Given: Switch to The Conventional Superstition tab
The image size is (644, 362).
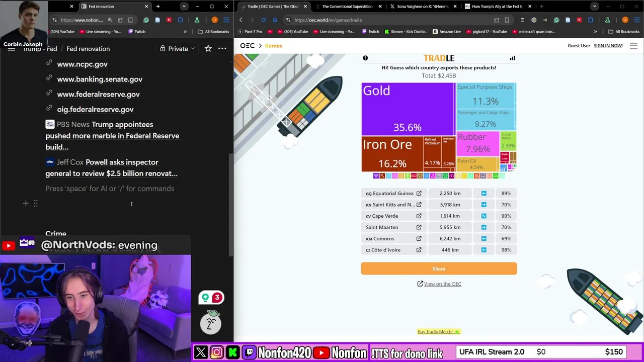Looking at the screenshot, I should pyautogui.click(x=347, y=7).
